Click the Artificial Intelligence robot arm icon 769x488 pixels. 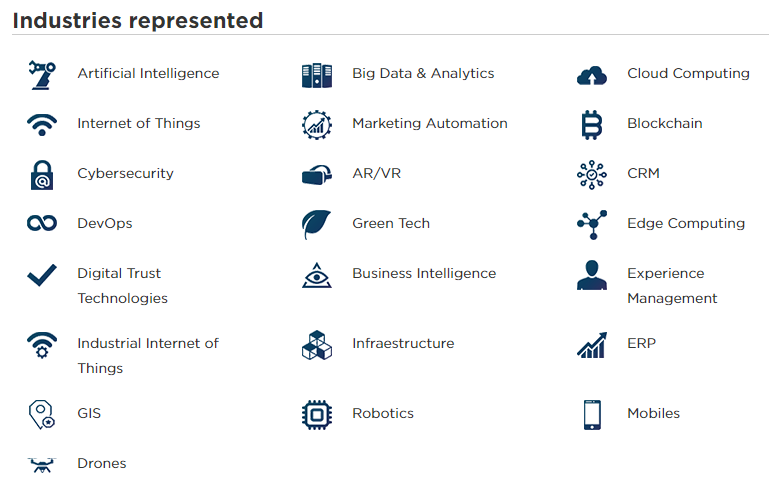(x=42, y=75)
